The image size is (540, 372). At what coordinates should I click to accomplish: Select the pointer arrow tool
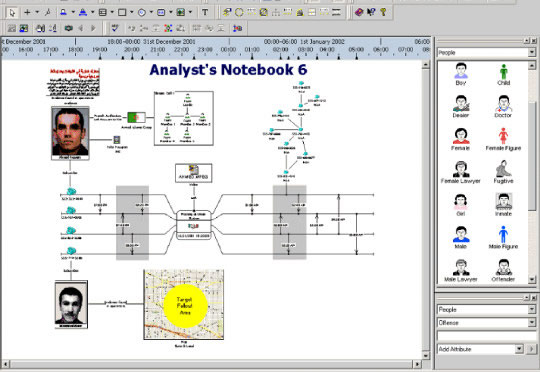point(12,13)
